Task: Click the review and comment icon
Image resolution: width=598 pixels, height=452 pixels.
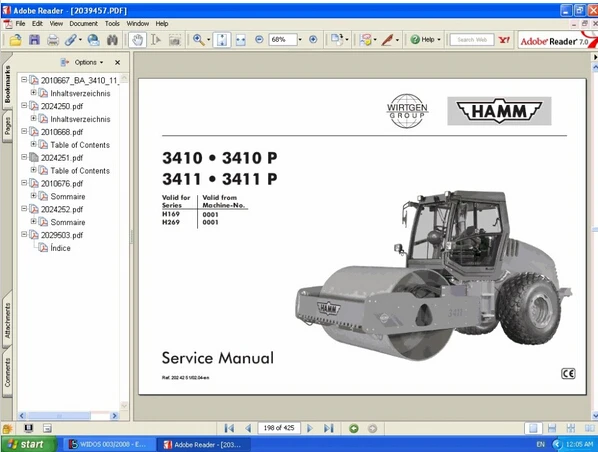Action: [366, 40]
